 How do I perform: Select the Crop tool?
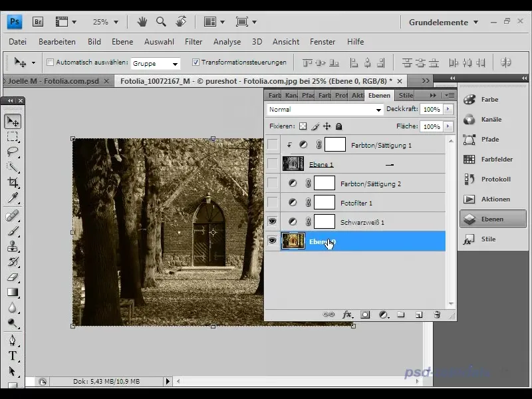point(13,182)
